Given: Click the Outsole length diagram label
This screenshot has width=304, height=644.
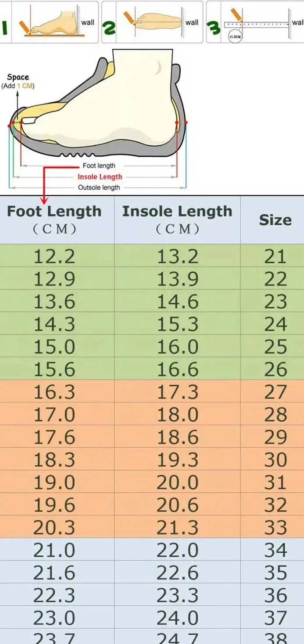Looking at the screenshot, I should pyautogui.click(x=99, y=187).
